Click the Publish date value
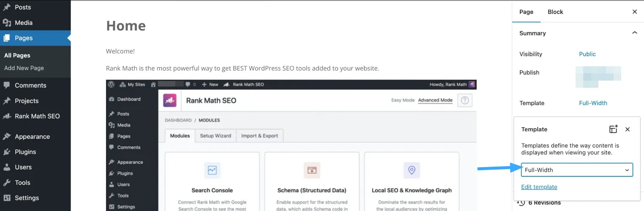 pos(598,76)
